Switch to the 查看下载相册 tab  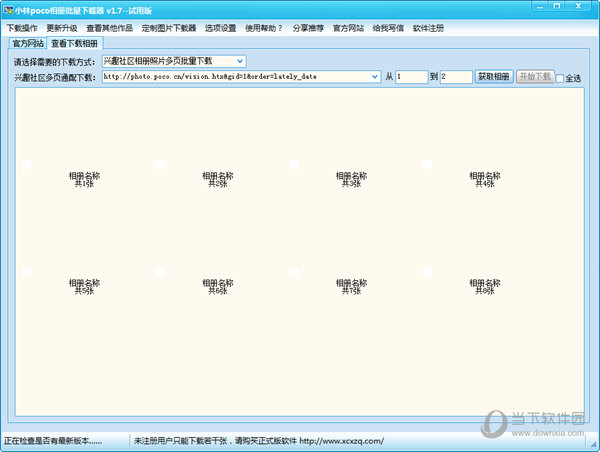click(75, 43)
